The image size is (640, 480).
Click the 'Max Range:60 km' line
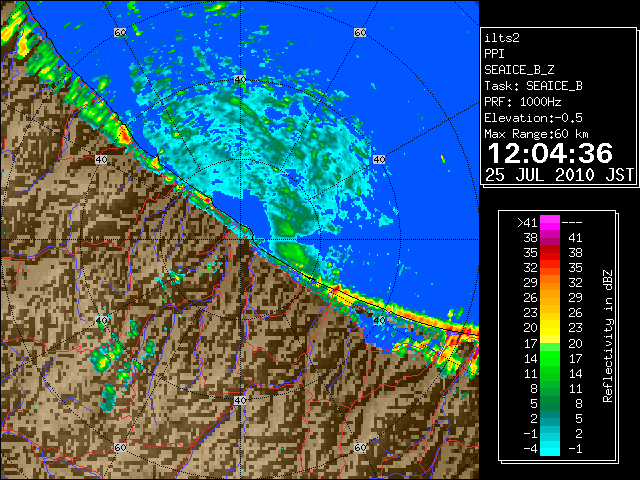[536, 134]
